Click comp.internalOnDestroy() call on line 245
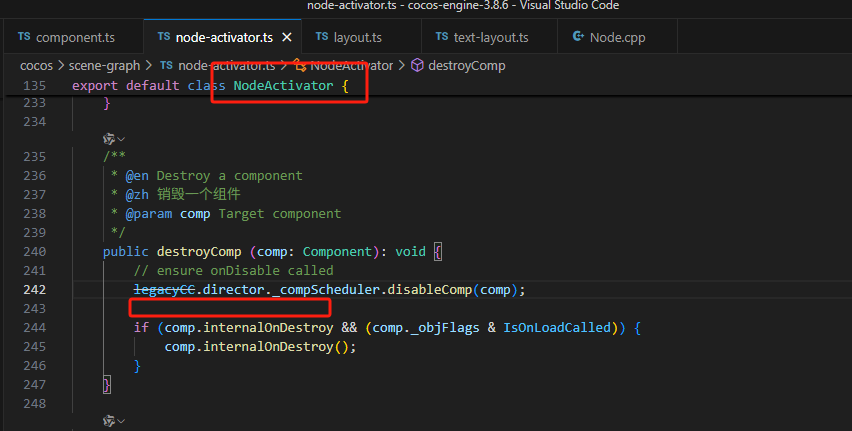This screenshot has width=852, height=431. [x=260, y=347]
